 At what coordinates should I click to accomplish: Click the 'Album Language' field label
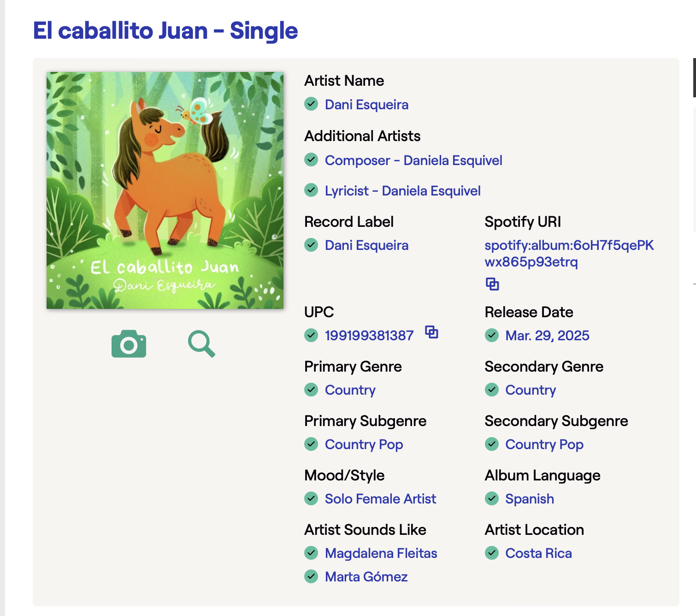(x=543, y=475)
